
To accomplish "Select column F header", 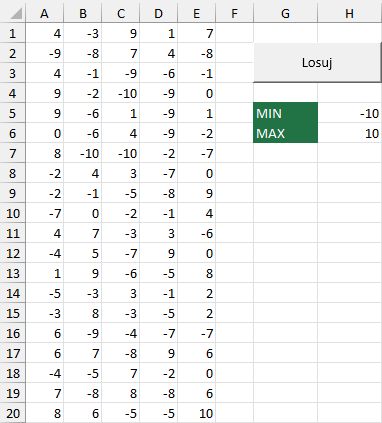I will [x=235, y=13].
